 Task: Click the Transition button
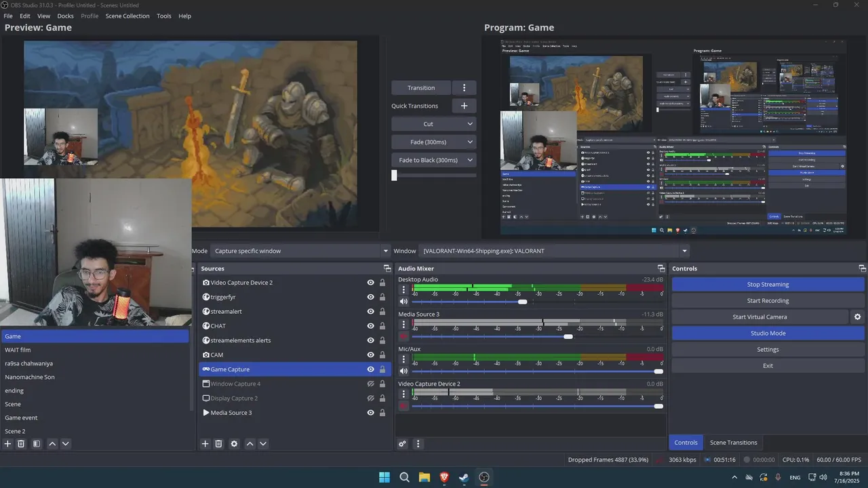[x=421, y=87]
